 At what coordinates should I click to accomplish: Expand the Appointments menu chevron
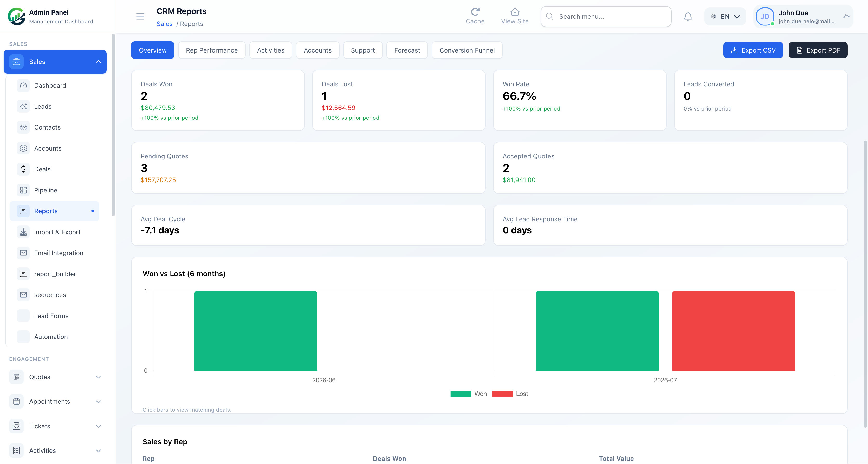(98, 402)
